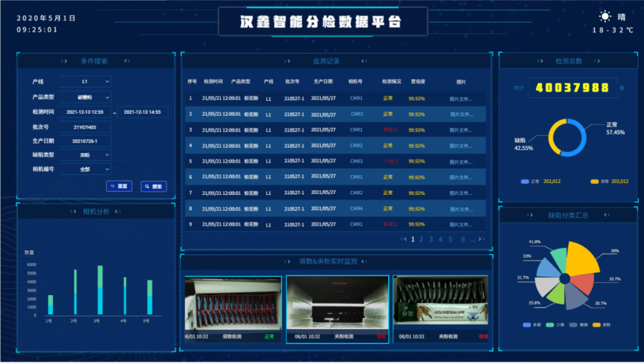Click the circular reset icon in 重置 button
Image resolution: width=644 pixels, height=363 pixels.
click(x=112, y=186)
